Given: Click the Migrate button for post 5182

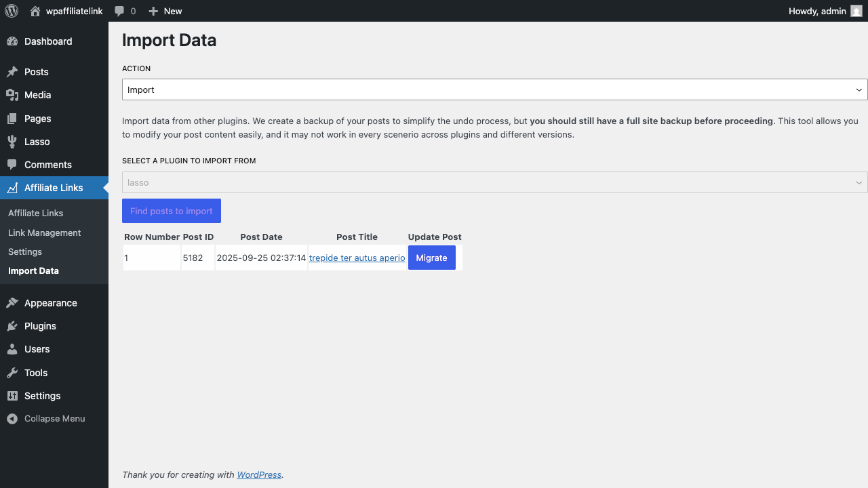Looking at the screenshot, I should 431,258.
